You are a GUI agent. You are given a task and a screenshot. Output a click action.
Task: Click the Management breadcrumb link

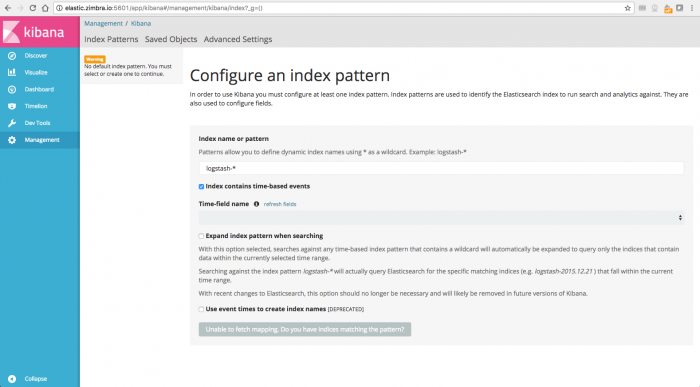pos(103,23)
